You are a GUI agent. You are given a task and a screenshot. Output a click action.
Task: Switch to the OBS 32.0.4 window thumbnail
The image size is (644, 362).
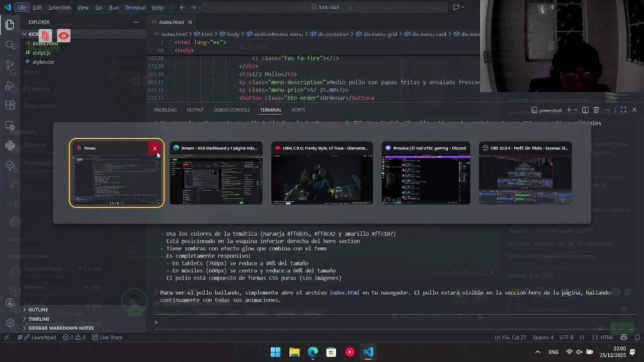(525, 173)
